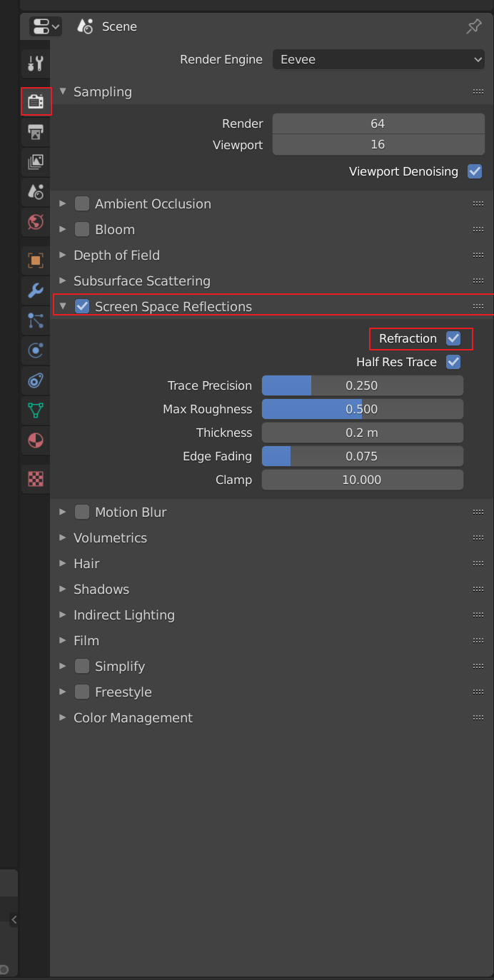Uncheck the Refraction option

pyautogui.click(x=453, y=338)
